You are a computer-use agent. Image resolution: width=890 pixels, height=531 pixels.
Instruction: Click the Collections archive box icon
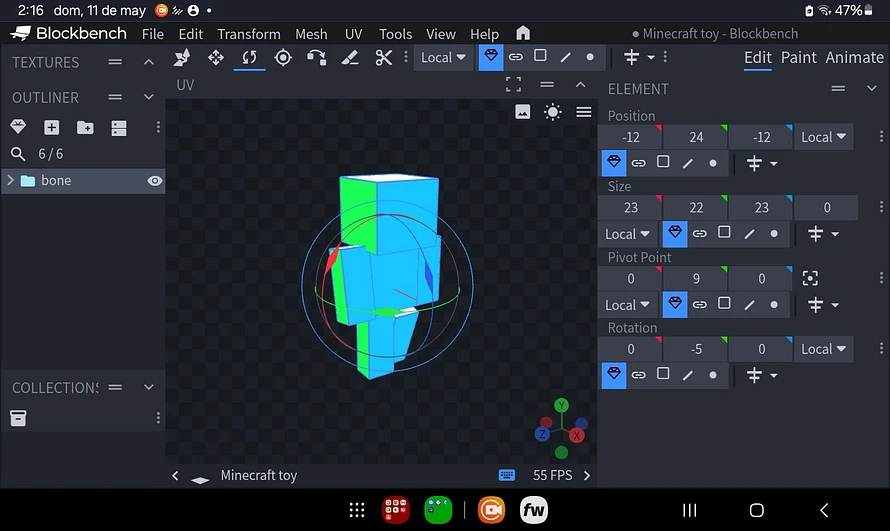pos(18,418)
